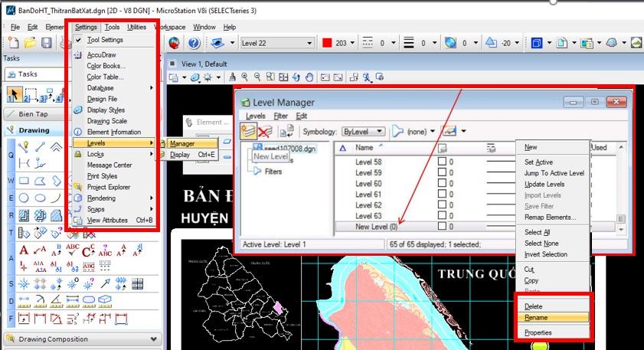Screen dimensions: 644x350
Task: Select Filters in the Level Manager tree
Action: click(273, 172)
